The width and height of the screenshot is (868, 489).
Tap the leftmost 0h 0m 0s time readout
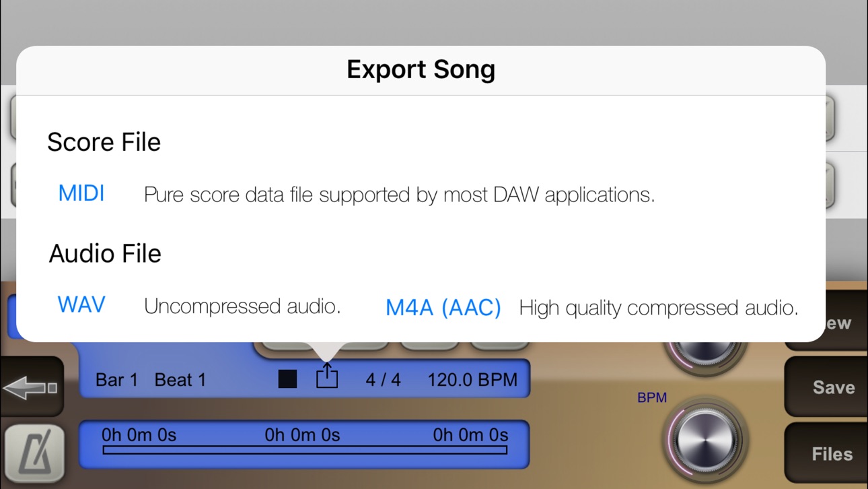click(139, 435)
